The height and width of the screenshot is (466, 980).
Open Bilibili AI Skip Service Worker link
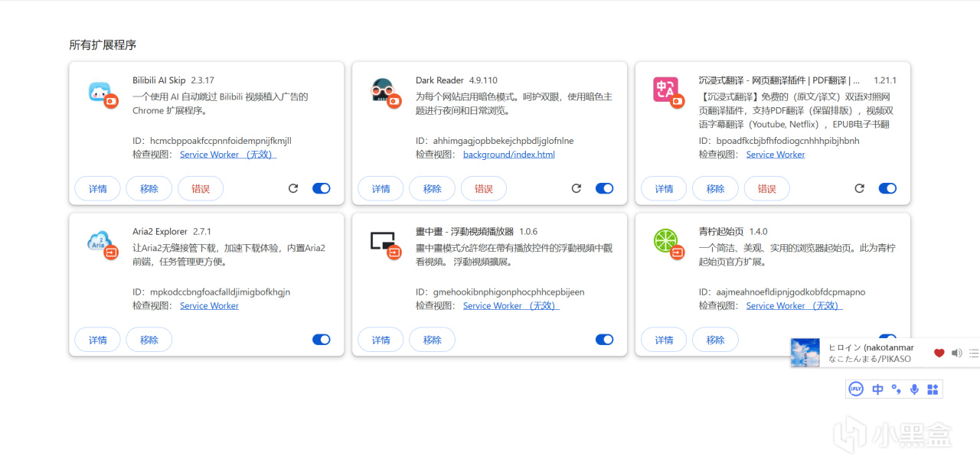point(228,155)
